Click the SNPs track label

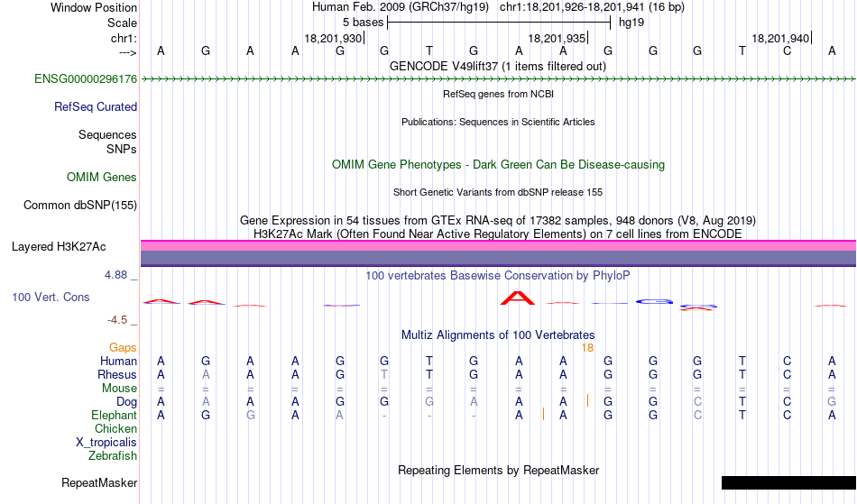point(122,149)
